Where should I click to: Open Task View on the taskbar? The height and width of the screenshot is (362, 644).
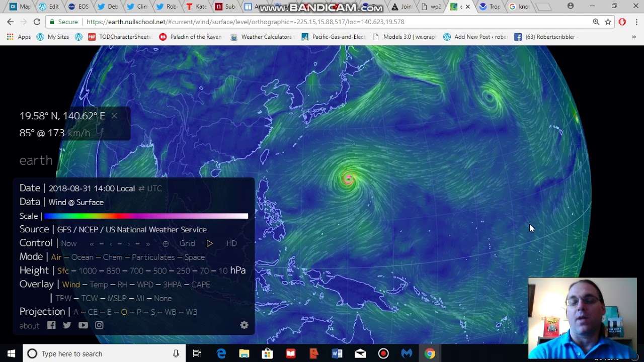point(197,353)
